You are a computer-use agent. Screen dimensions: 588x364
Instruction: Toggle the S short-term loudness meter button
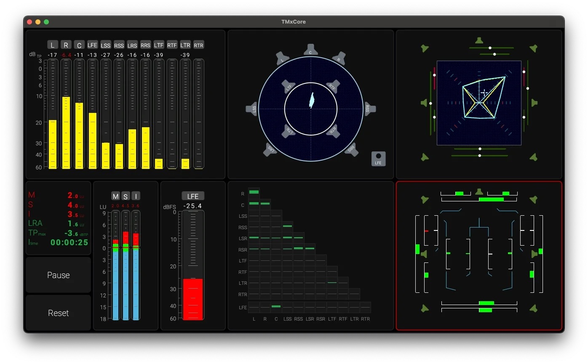[126, 196]
